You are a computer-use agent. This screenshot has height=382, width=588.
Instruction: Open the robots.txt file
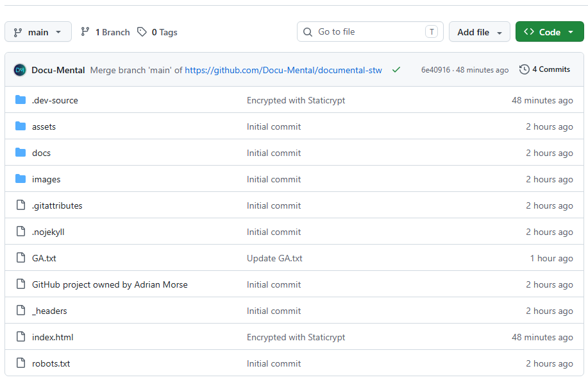(x=51, y=363)
